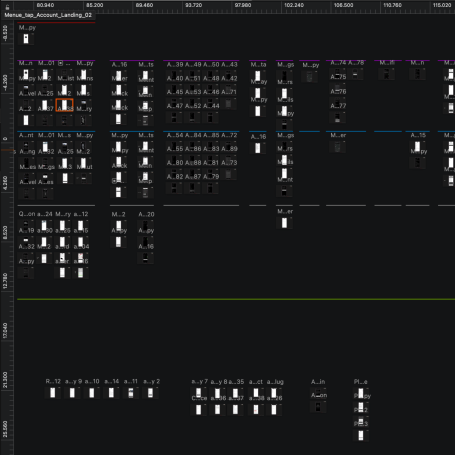455x455 pixels.
Task: Toggle the ruler lock icon in corner
Action: click(7, 6)
